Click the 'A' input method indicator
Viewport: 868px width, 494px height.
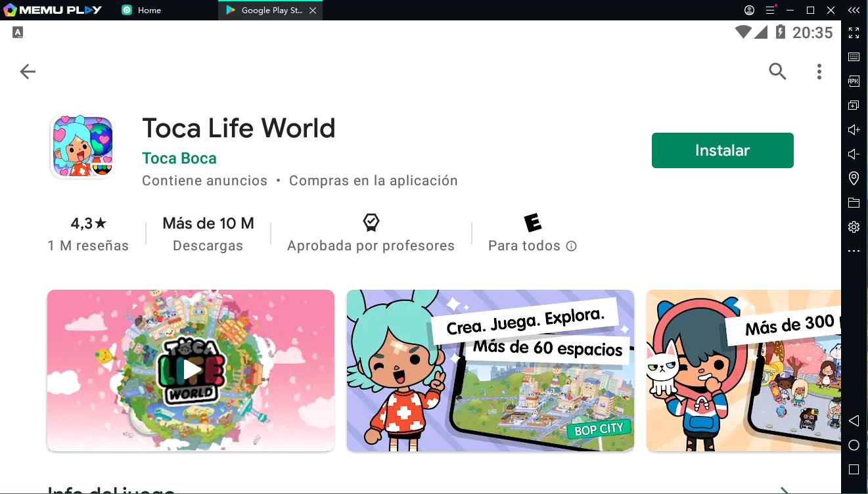point(18,32)
